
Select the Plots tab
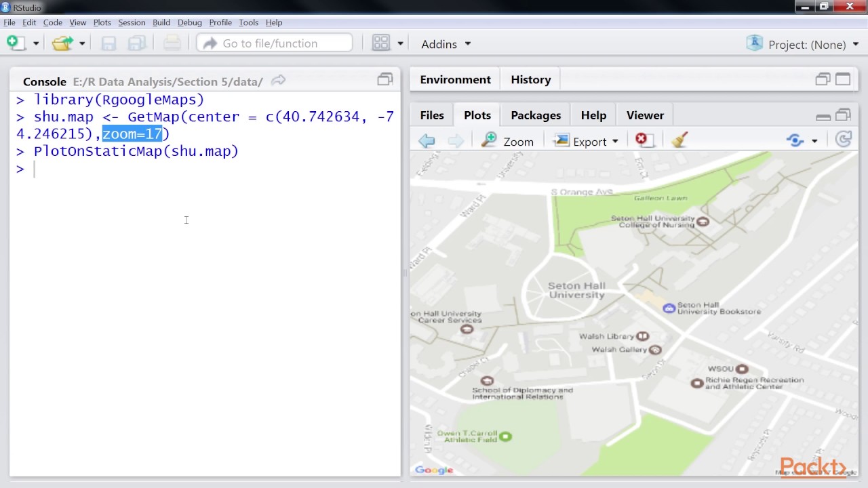click(477, 115)
